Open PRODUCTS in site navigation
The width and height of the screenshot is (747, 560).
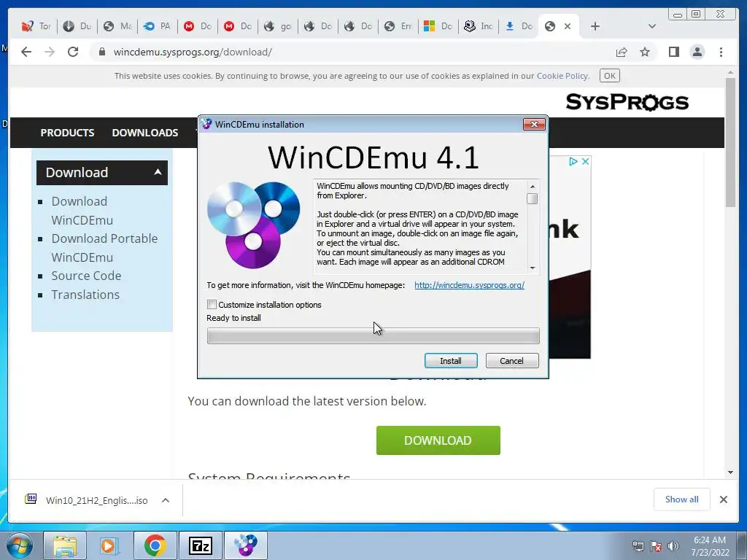[x=67, y=133]
